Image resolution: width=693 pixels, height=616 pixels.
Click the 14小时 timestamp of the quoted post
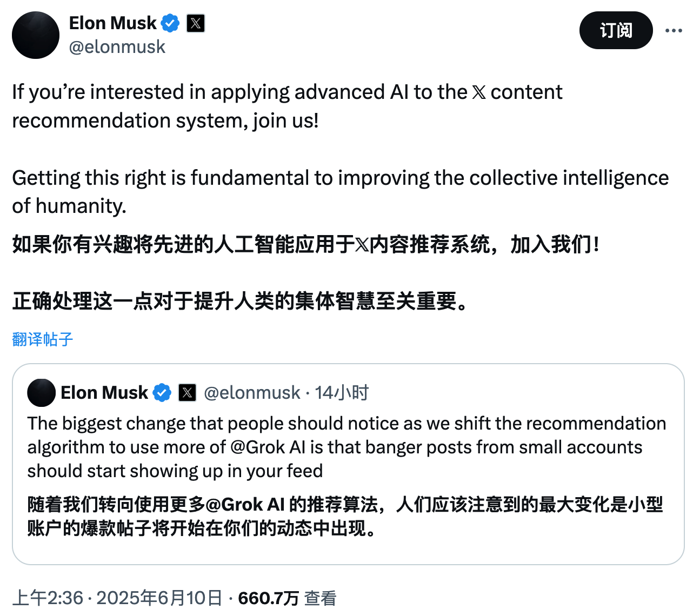342,393
